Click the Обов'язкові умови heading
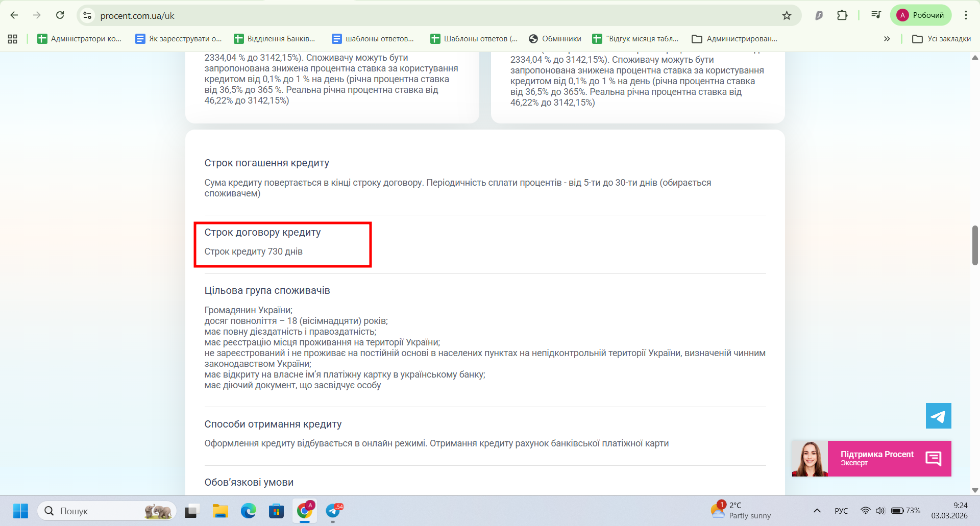This screenshot has width=980, height=526. tap(249, 483)
